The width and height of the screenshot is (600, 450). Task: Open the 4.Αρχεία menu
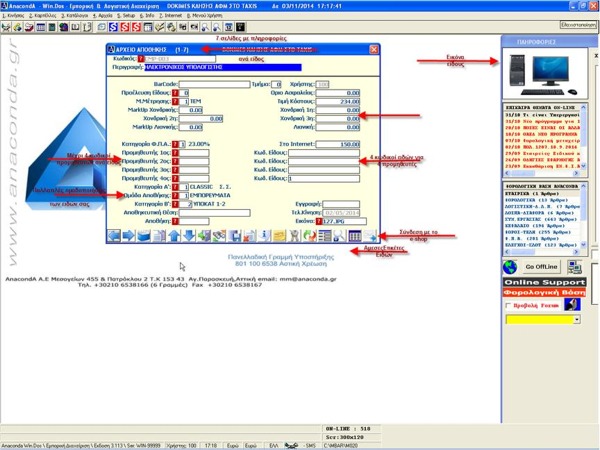[103, 16]
